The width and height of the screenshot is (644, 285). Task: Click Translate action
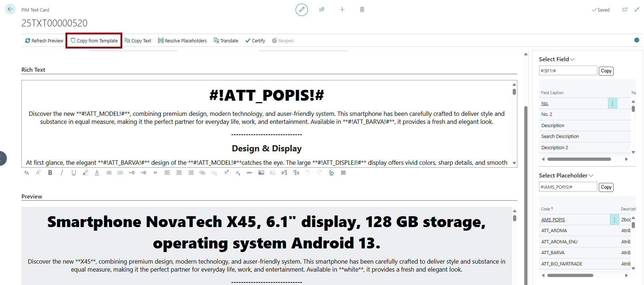tap(226, 41)
